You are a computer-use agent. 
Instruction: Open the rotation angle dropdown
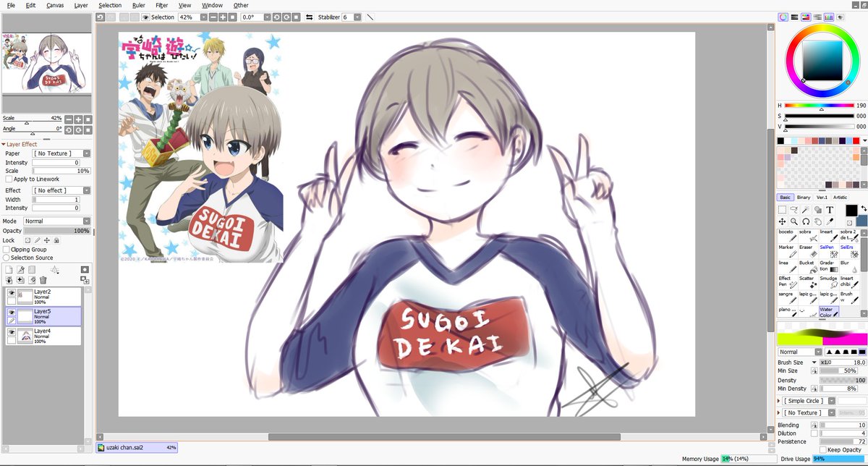[267, 17]
